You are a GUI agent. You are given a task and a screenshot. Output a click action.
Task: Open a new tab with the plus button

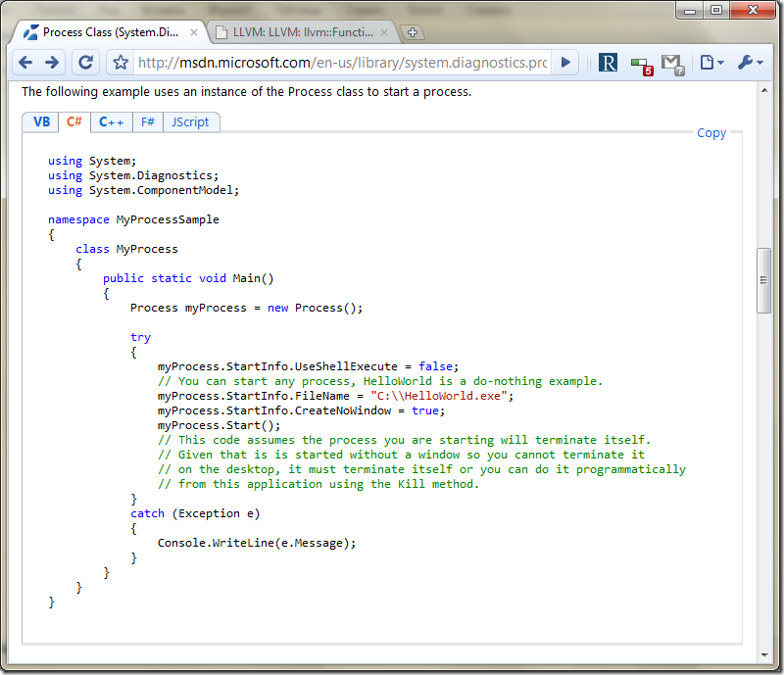coord(413,32)
